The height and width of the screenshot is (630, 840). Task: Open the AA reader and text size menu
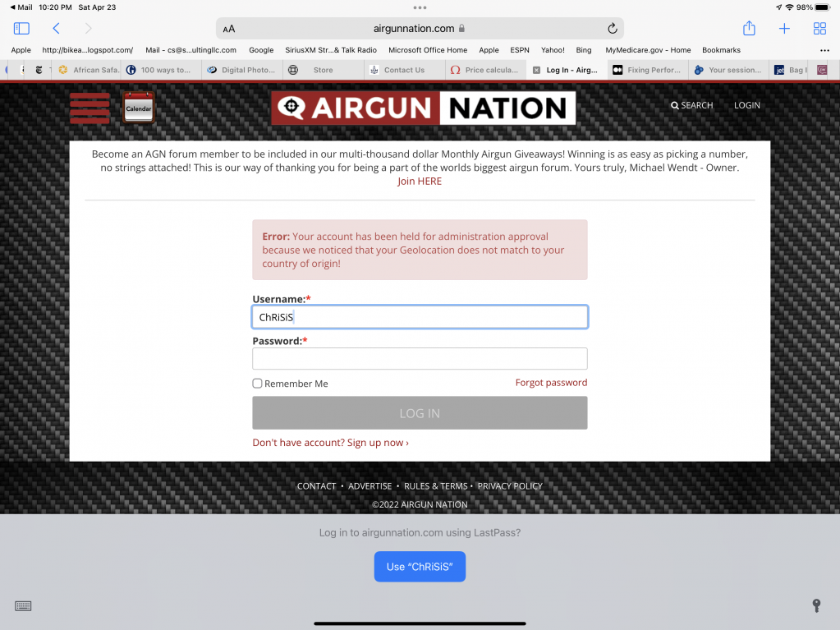(229, 29)
